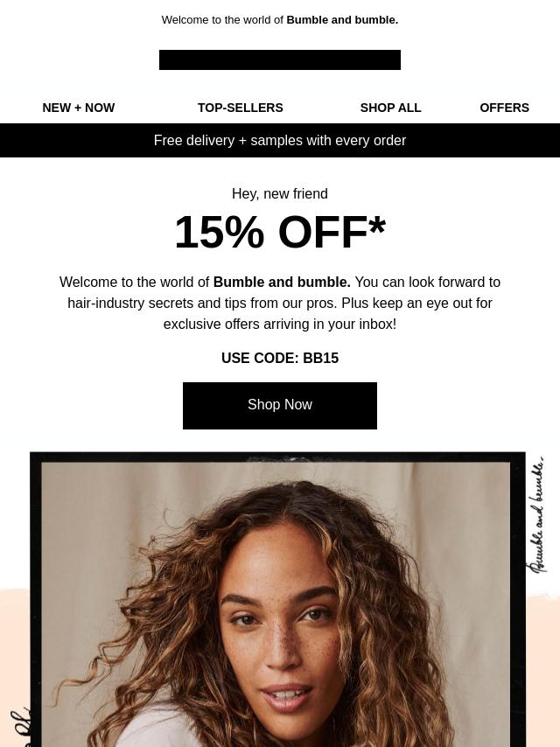This screenshot has height=747, width=560.
Task: Click the black top border of the photo frame
Action: coord(277,457)
